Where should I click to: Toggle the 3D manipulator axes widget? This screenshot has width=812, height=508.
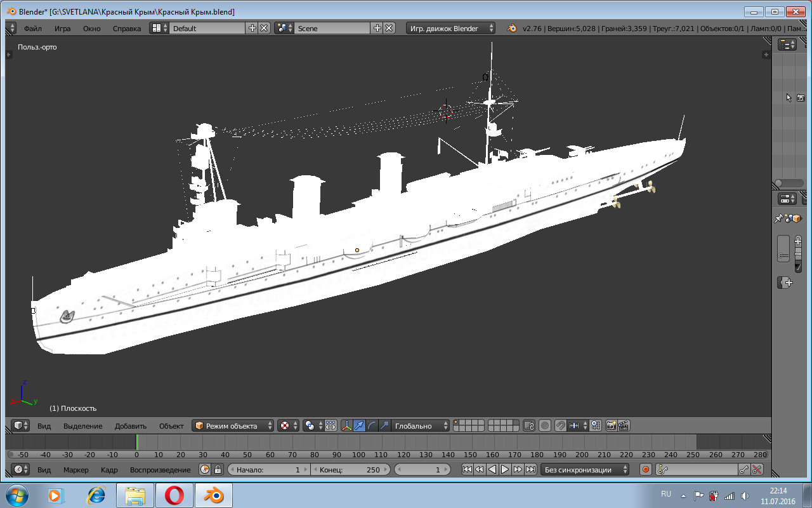pyautogui.click(x=347, y=425)
